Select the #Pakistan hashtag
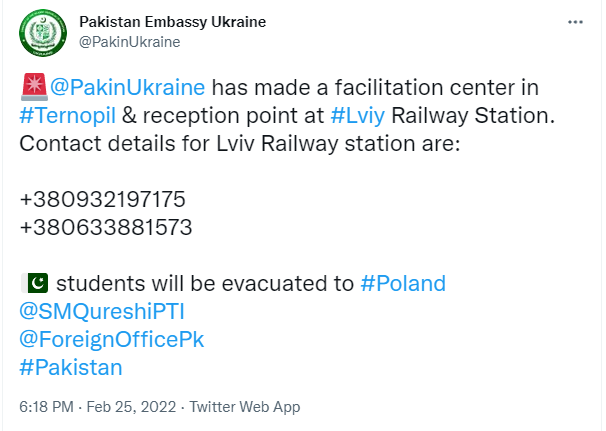The height and width of the screenshot is (431, 606). [x=71, y=367]
